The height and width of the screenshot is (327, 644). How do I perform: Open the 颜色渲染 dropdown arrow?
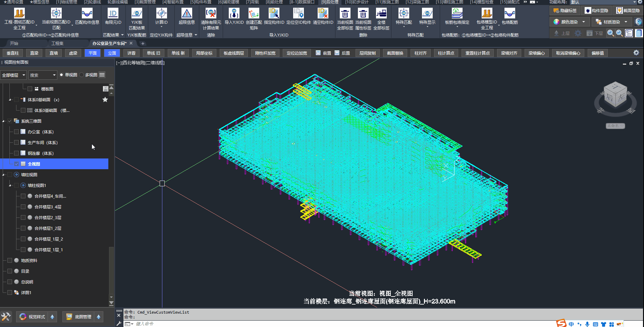pos(584,22)
